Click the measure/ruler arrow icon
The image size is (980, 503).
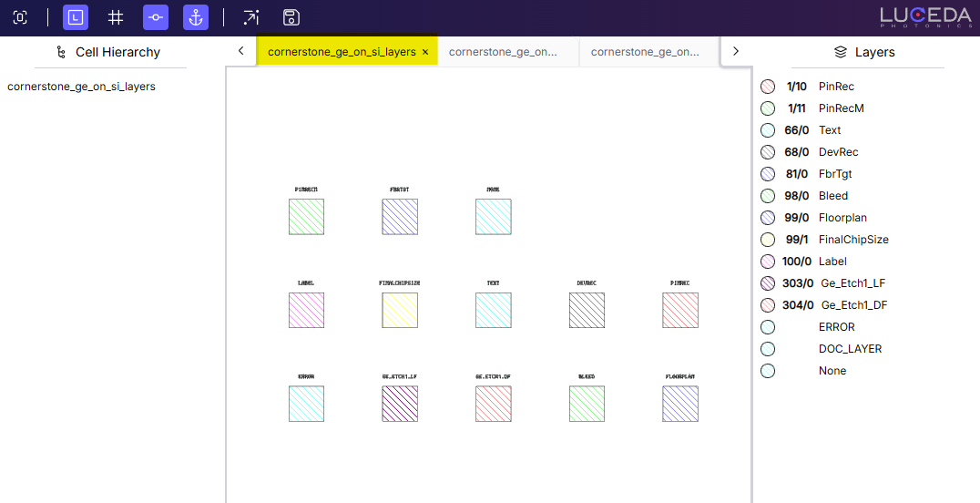(250, 17)
